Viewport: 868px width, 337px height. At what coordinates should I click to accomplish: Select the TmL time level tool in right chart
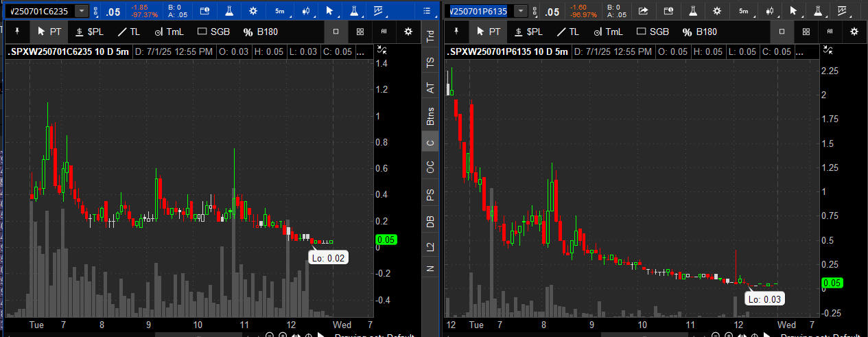click(608, 32)
